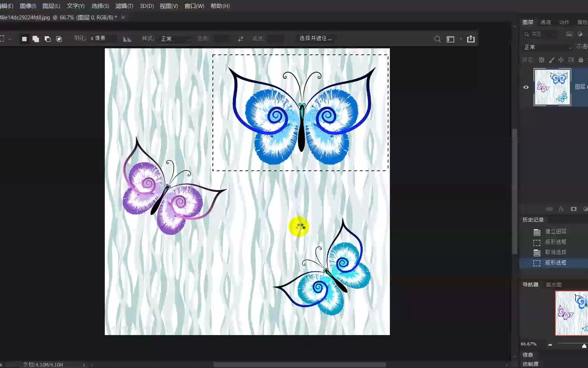Open the 滤镜(T) menu
This screenshot has height=368, width=588.
[x=124, y=6]
